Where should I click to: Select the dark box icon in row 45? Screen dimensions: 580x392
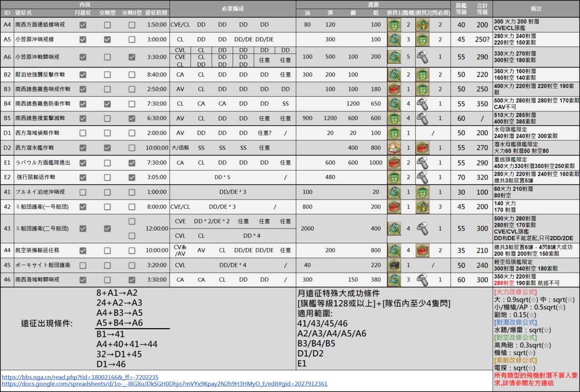[x=395, y=265]
